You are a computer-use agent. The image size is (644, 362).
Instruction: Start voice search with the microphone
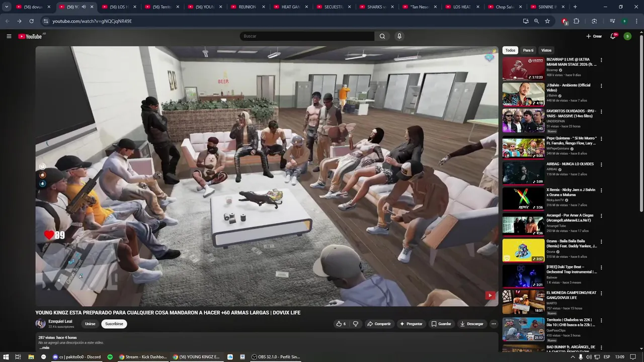point(399,36)
